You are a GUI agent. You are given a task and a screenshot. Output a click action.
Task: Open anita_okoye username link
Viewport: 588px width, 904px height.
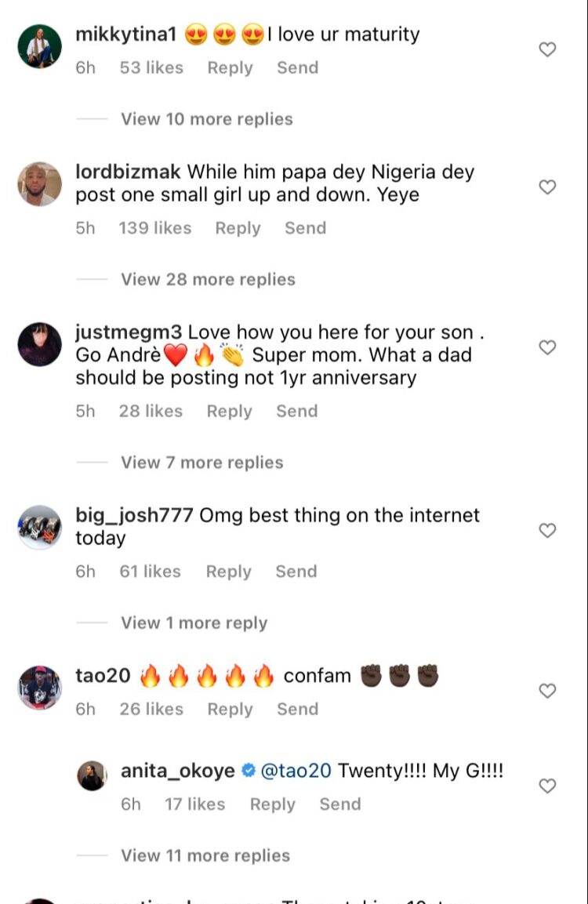click(177, 771)
